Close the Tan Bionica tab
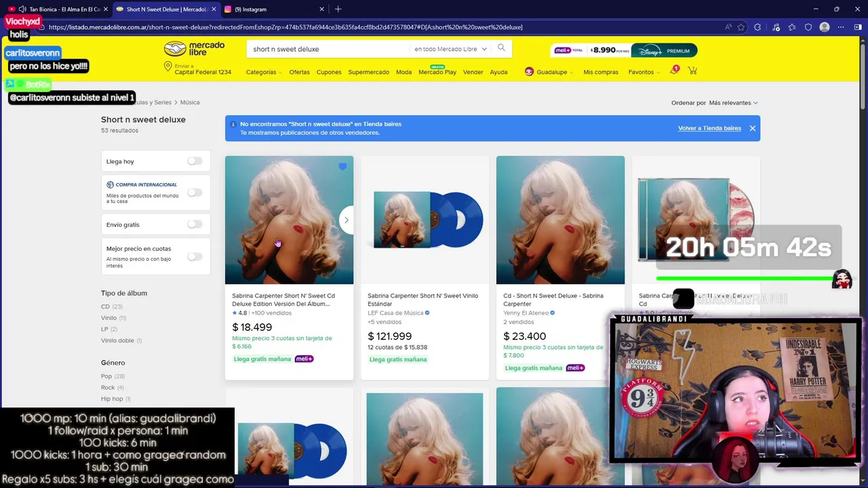868x488 pixels. coord(105,9)
